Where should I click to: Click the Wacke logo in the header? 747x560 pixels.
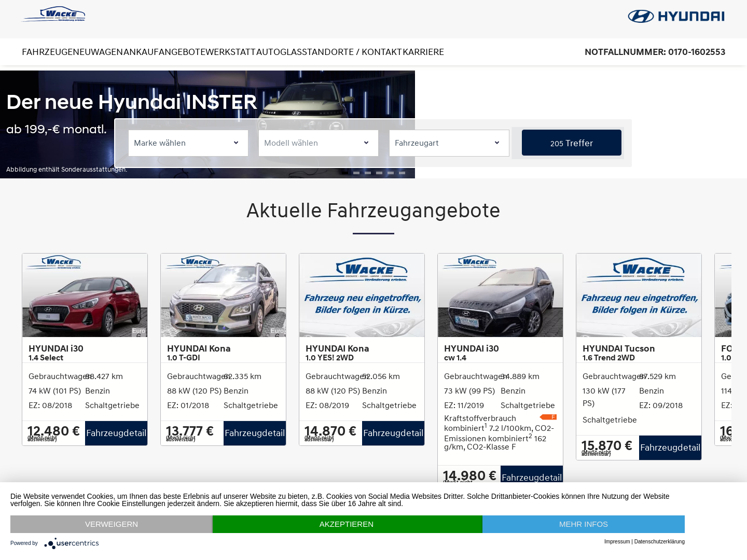53,14
